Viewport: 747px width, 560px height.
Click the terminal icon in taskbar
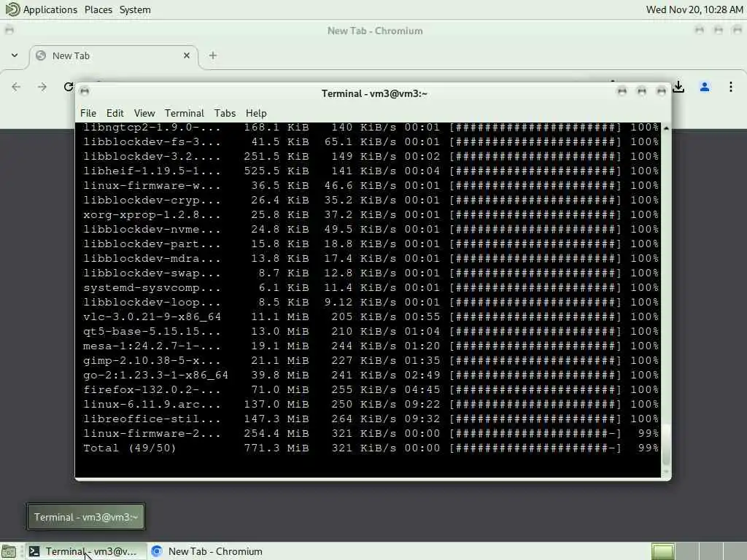[34, 551]
